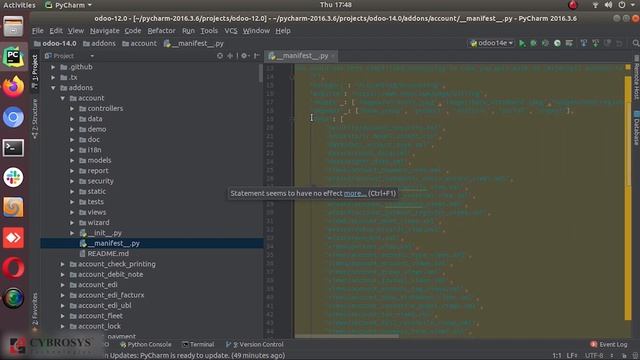Screen dimensions: 640x360
Task: Click Run with Coverage icon
Action: [545, 43]
